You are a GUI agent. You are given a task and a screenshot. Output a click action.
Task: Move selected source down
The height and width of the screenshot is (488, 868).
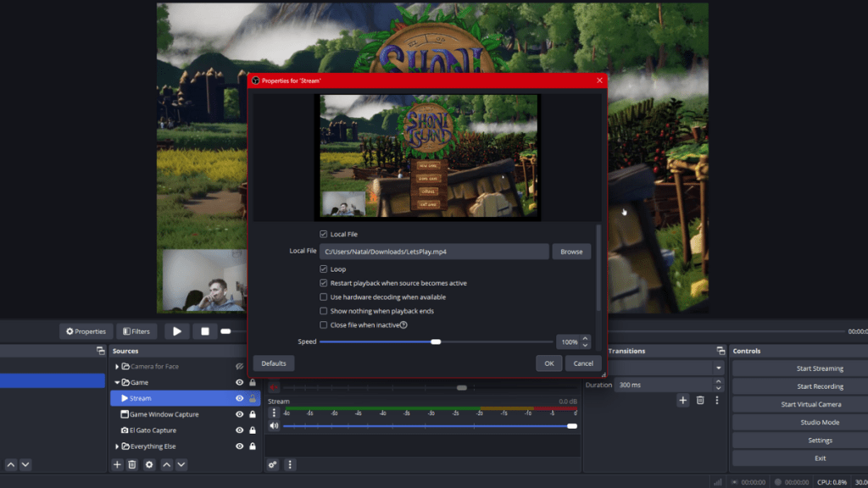pos(181,465)
